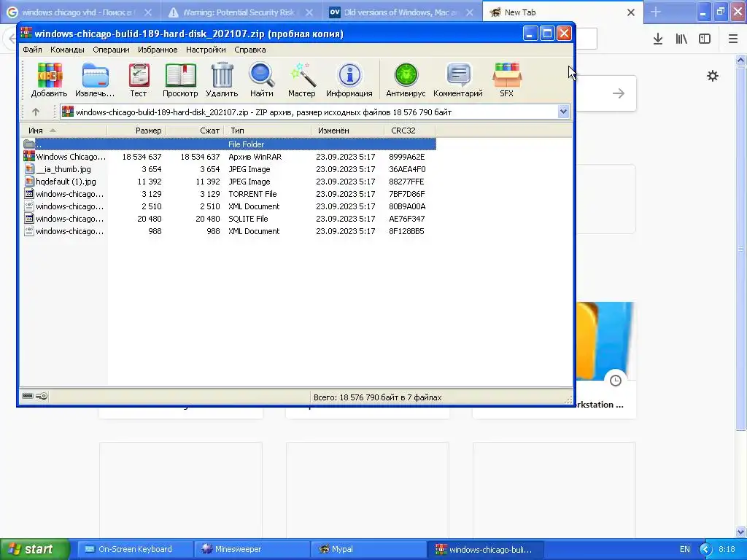The height and width of the screenshot is (560, 747).
Task: Close the New Tab browser tab
Action: pyautogui.click(x=631, y=12)
